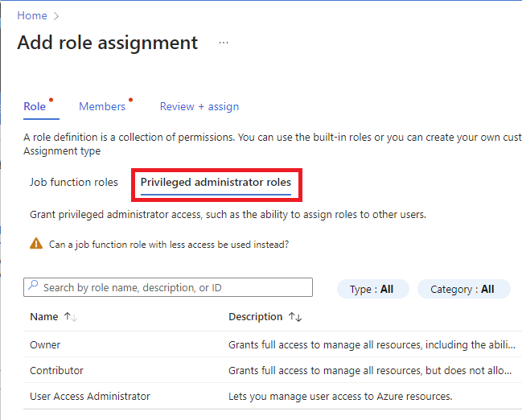
Task: Switch to the Role tab
Action: (x=35, y=106)
